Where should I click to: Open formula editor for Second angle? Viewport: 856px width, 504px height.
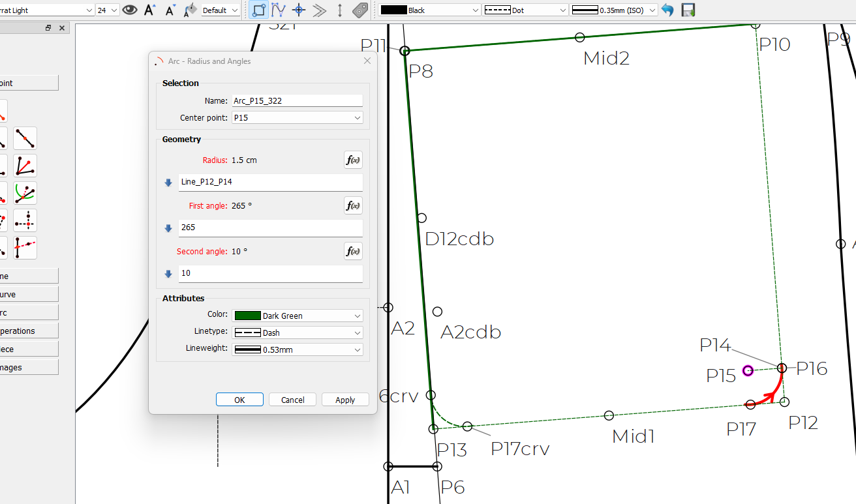353,251
